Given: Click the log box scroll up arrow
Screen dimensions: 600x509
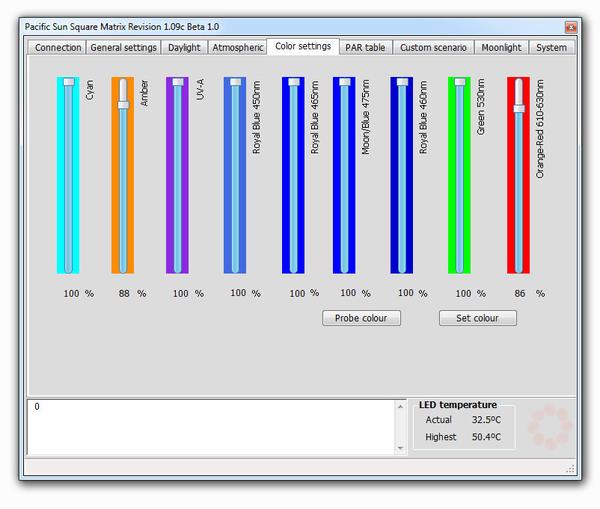Looking at the screenshot, I should click(402, 406).
